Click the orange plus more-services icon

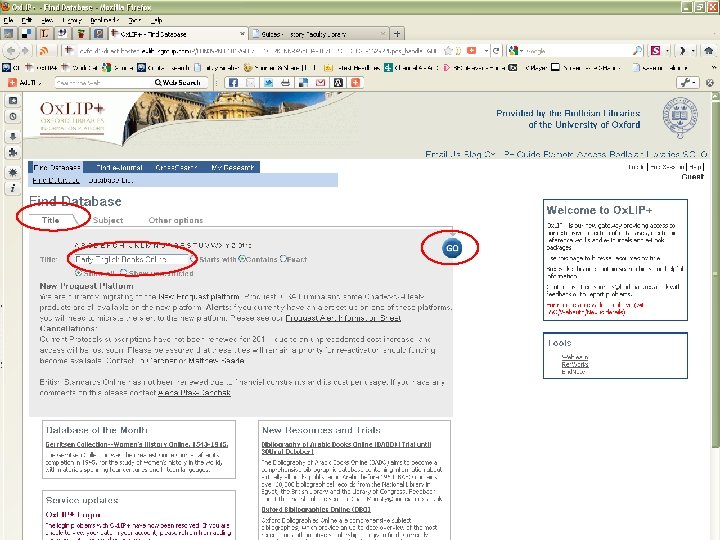[x=355, y=83]
